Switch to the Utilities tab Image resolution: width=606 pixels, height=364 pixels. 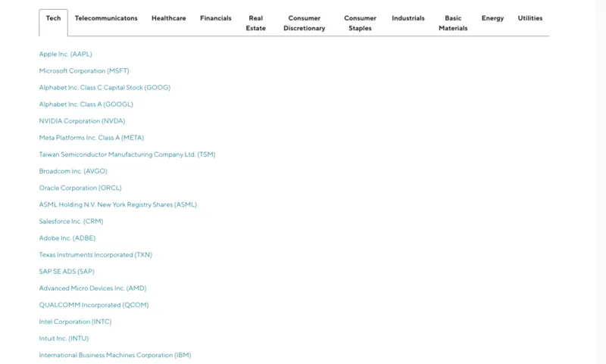pyautogui.click(x=529, y=18)
